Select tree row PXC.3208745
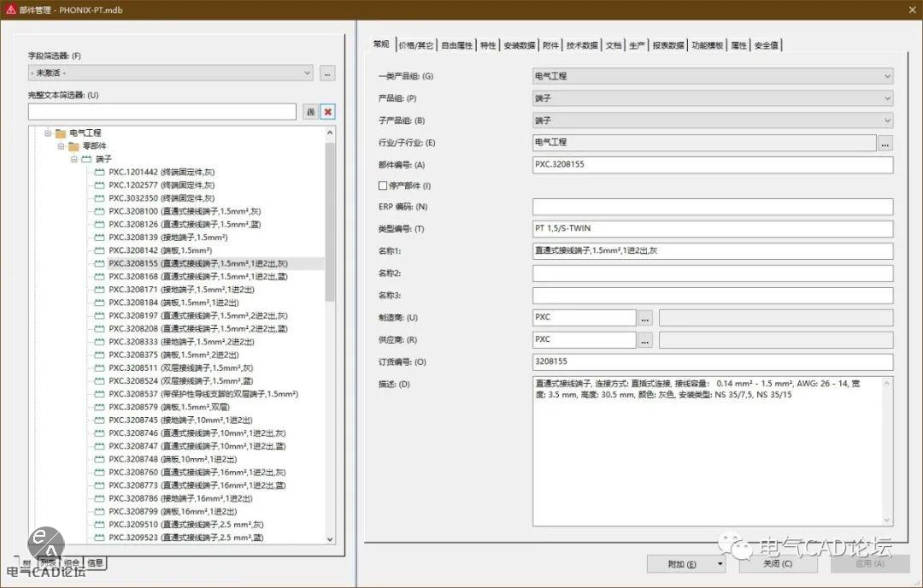This screenshot has width=923, height=588. tap(180, 420)
